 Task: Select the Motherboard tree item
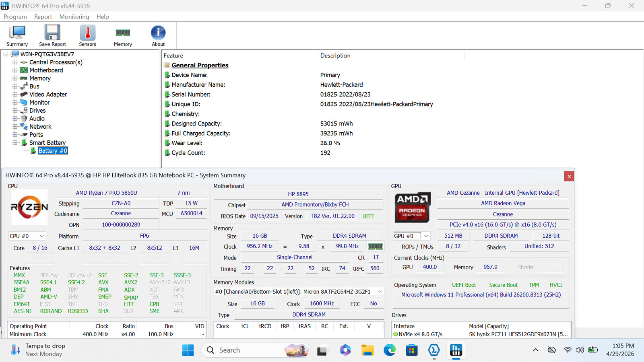(x=46, y=70)
